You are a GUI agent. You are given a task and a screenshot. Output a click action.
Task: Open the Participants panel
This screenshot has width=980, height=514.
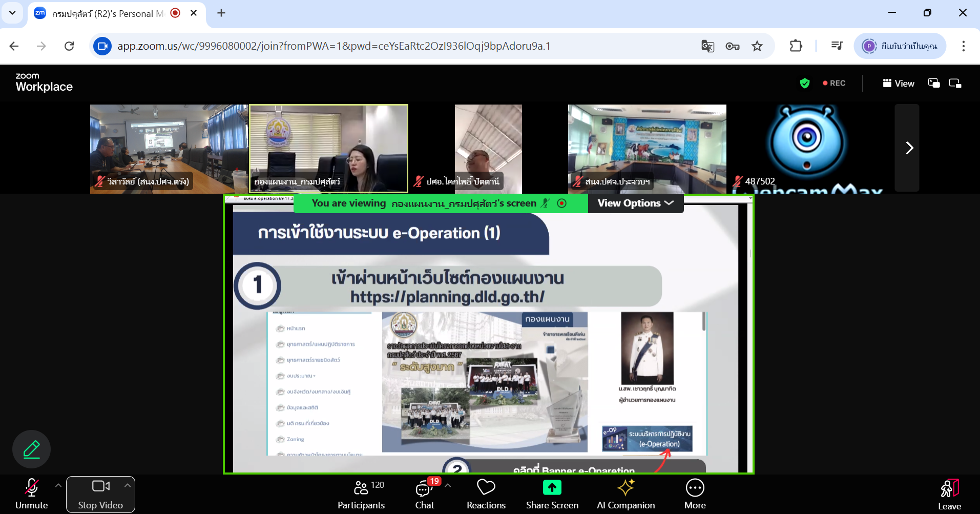pos(361,494)
